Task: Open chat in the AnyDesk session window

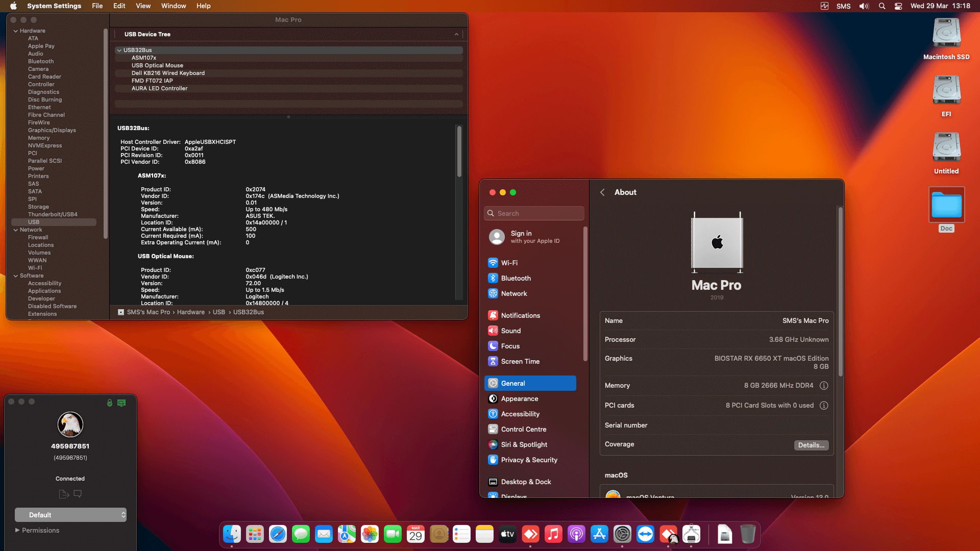Action: (77, 493)
